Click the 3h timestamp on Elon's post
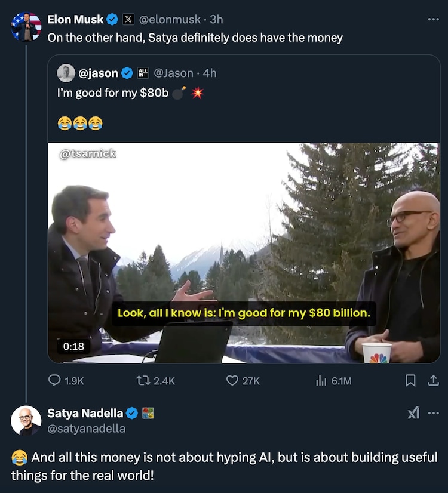Viewport: 448px width, 493px height. [x=216, y=20]
